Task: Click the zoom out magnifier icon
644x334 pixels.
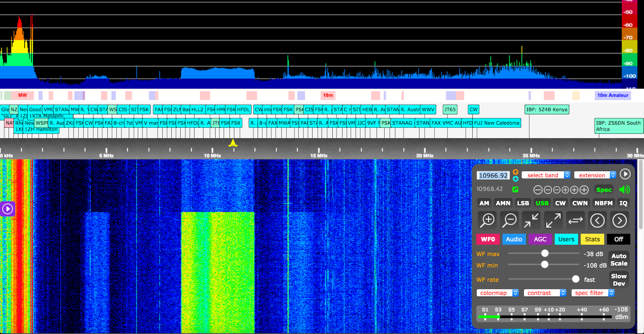Action: (510, 220)
